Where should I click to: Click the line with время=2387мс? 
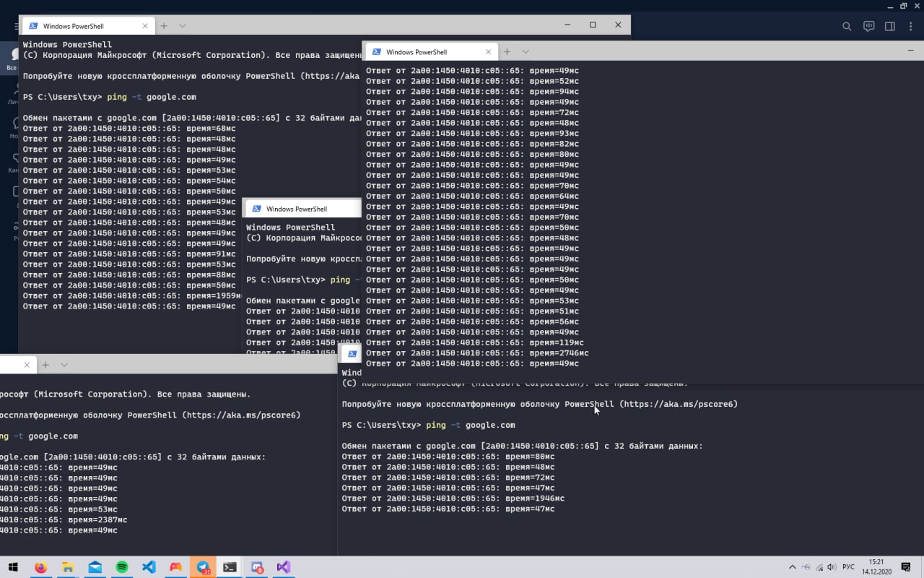[x=64, y=519]
